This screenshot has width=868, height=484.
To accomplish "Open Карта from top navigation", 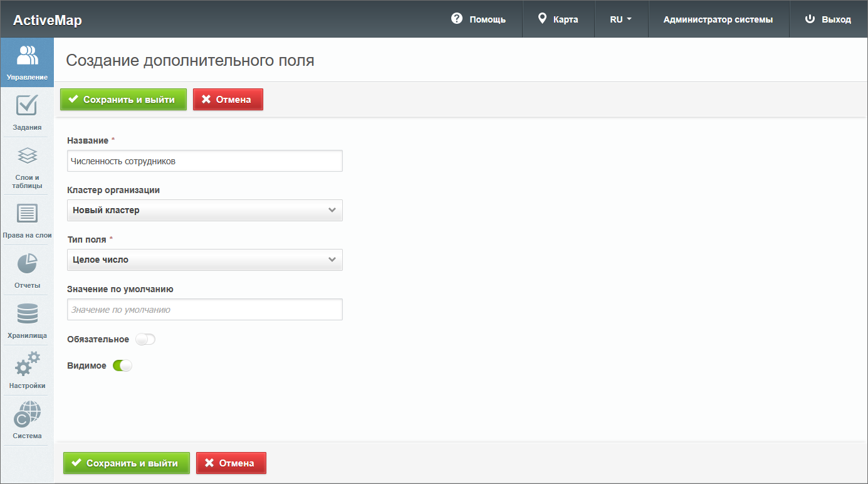I will (x=558, y=19).
